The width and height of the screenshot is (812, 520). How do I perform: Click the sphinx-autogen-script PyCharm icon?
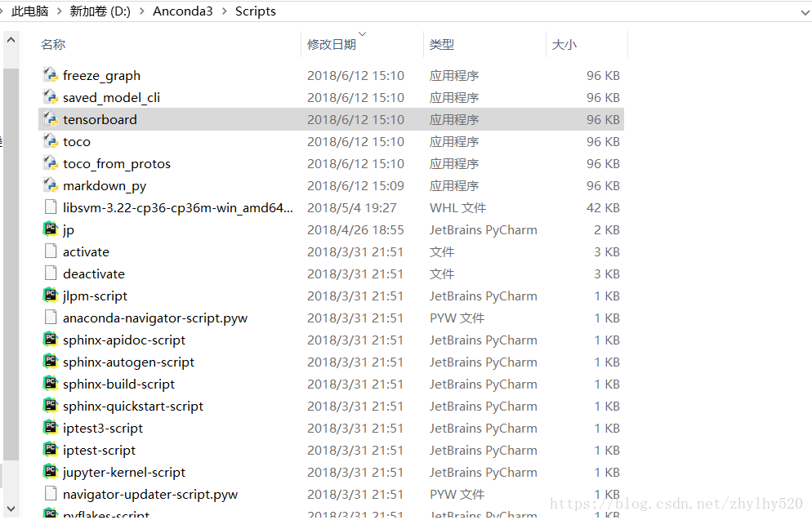(x=50, y=362)
